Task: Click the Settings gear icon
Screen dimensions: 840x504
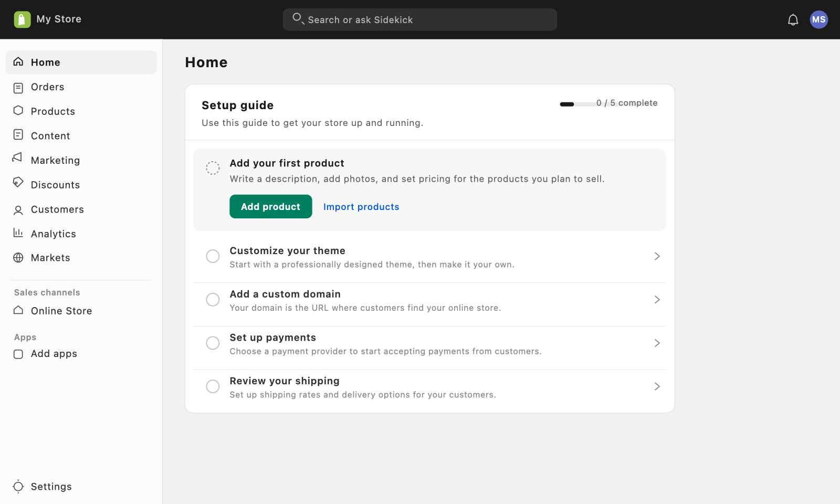Action: [18, 486]
